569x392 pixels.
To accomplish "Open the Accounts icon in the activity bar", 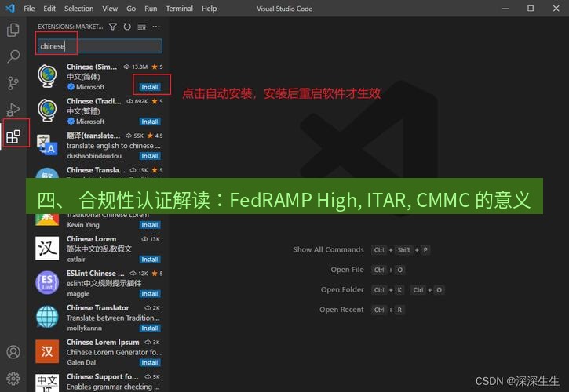I will pyautogui.click(x=13, y=352).
